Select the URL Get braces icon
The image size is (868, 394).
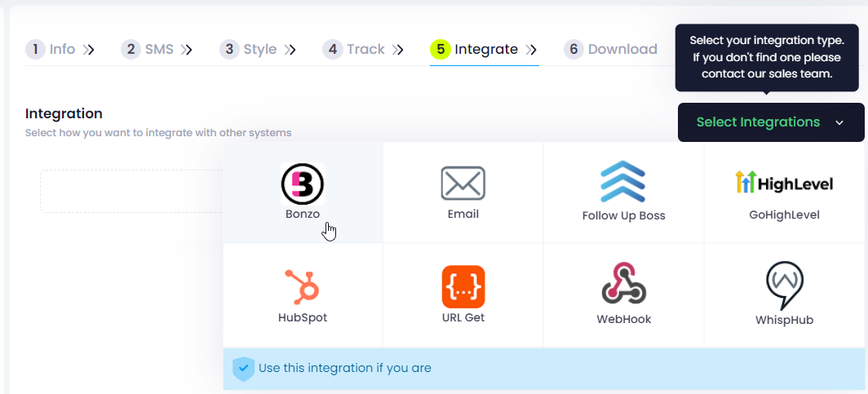[x=463, y=286]
